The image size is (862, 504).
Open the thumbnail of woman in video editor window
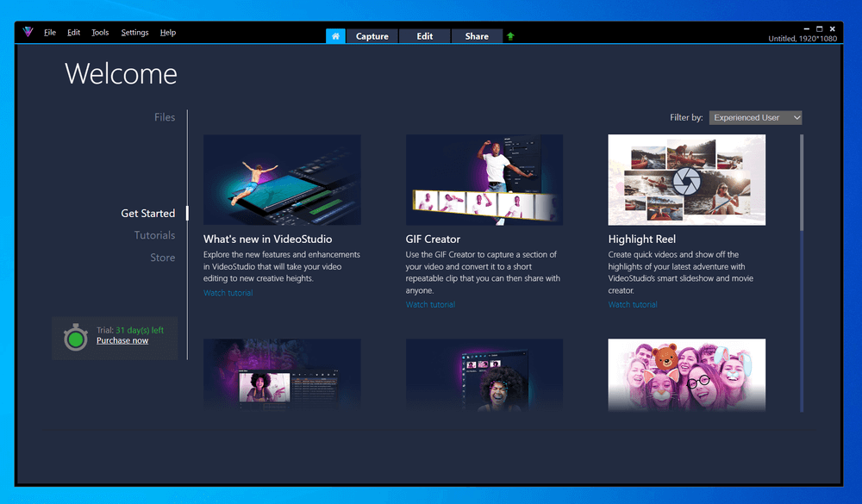[282, 375]
